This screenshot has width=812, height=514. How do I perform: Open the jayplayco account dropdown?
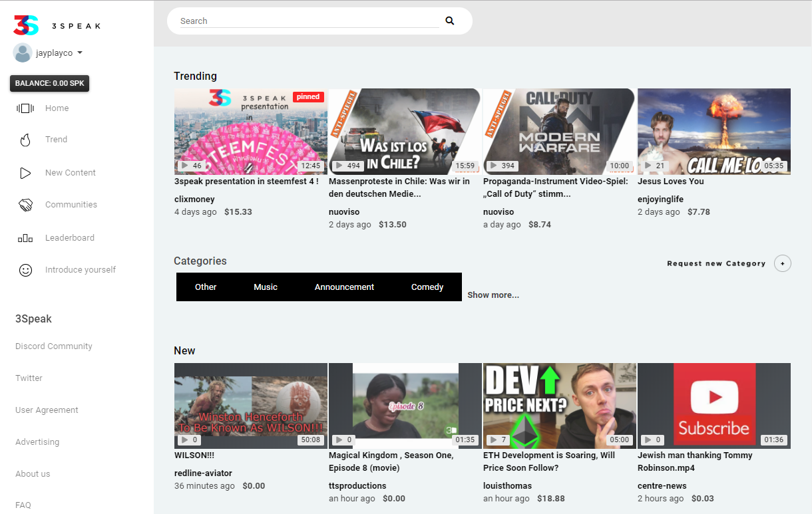pyautogui.click(x=59, y=53)
